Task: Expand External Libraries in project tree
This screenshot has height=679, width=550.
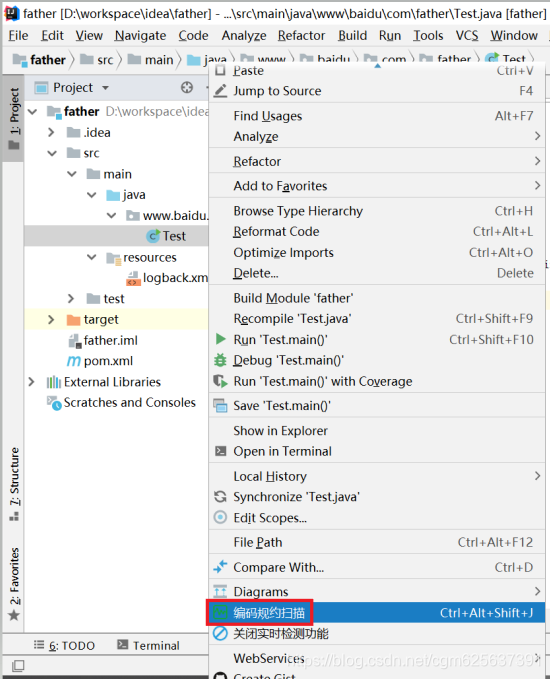Action: (x=31, y=382)
